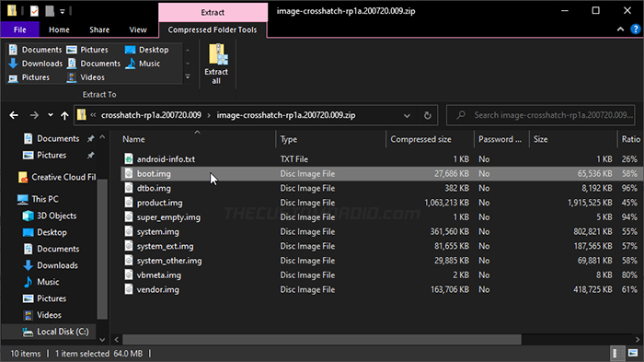Switch to the Home ribbon tab
The image size is (644, 362).
coord(59,29)
